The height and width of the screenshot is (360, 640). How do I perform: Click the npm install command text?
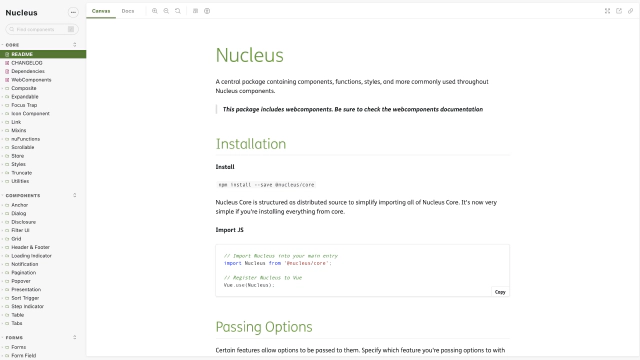[x=266, y=185]
